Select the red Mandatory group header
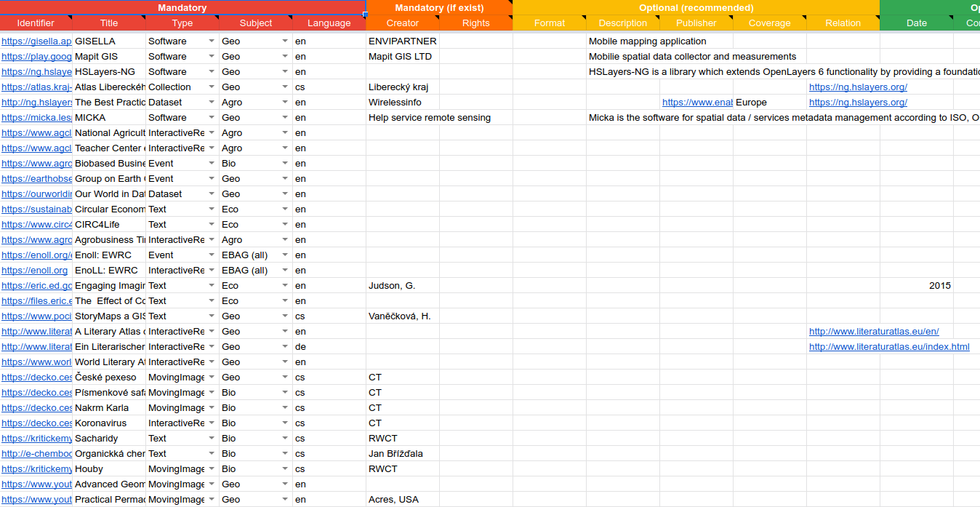Image resolution: width=980 pixels, height=507 pixels. point(182,8)
